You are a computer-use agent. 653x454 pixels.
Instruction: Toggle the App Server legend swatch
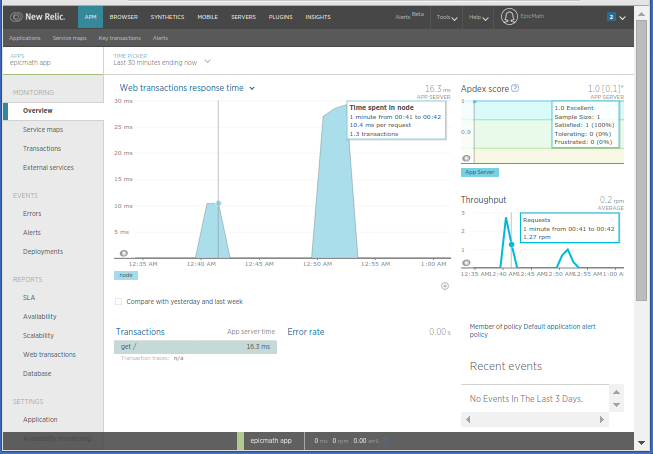pos(480,172)
